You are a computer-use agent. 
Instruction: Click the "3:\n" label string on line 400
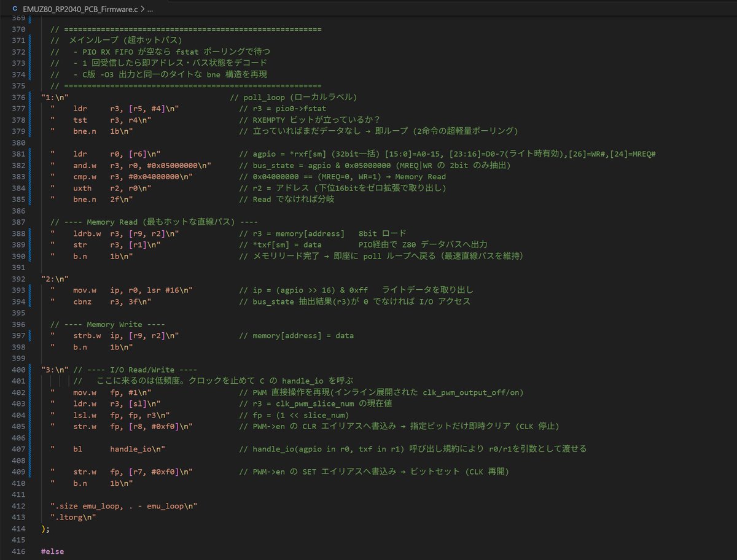click(55, 370)
